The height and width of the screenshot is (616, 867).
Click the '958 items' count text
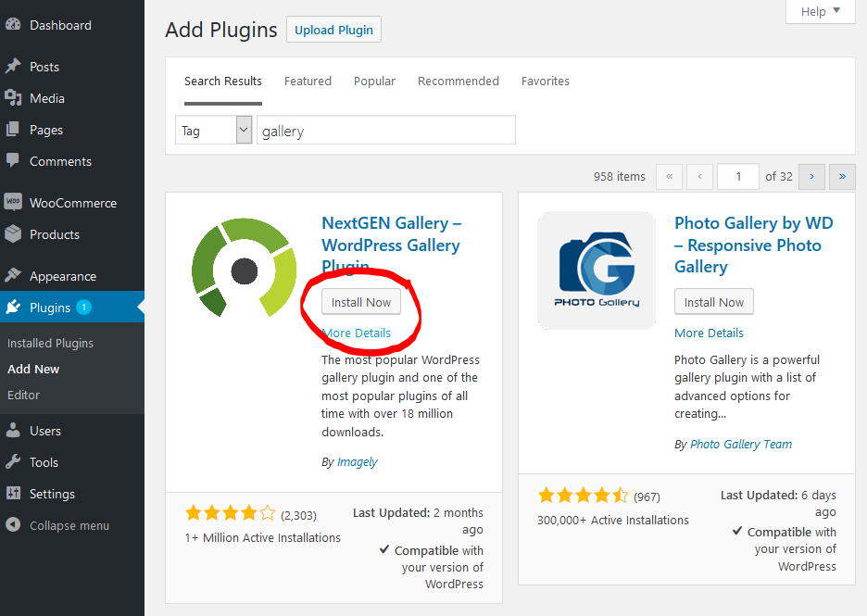[620, 177]
